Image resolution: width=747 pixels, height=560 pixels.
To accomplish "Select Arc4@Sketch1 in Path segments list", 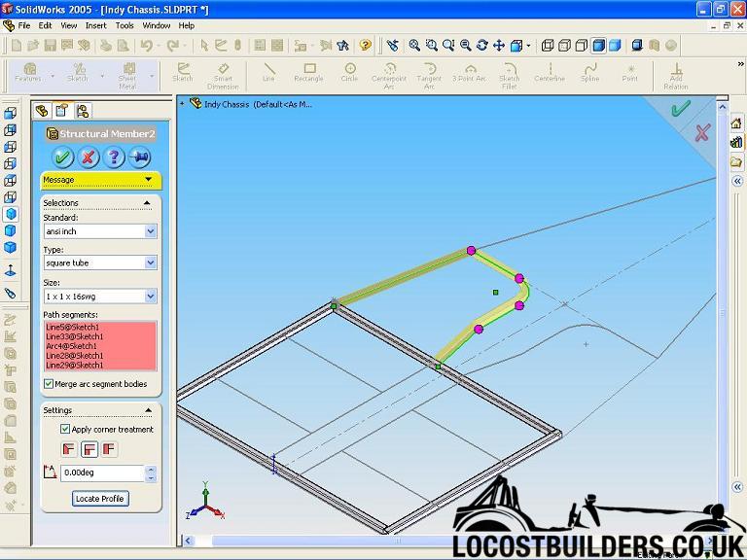I will 72,346.
